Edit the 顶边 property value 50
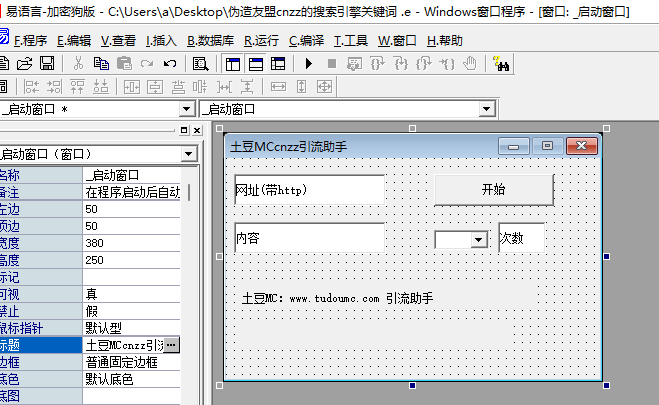Viewport: 659px width, 405px height. point(132,226)
